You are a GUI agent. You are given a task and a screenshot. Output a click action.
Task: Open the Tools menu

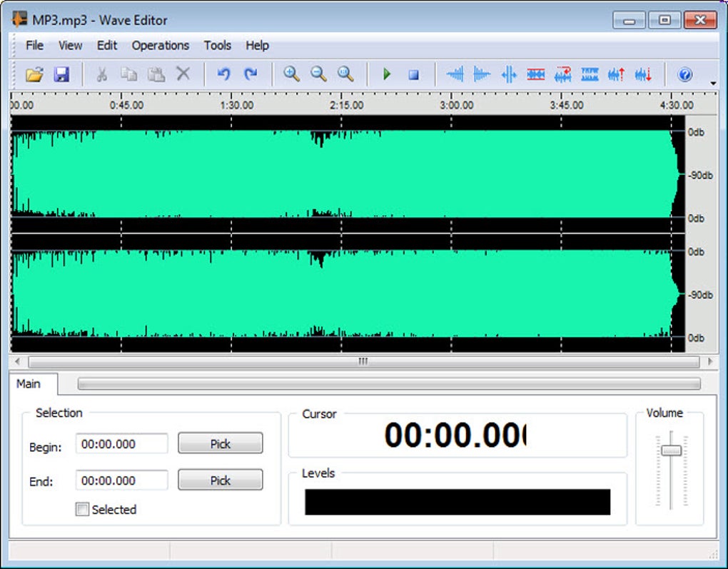click(x=217, y=45)
